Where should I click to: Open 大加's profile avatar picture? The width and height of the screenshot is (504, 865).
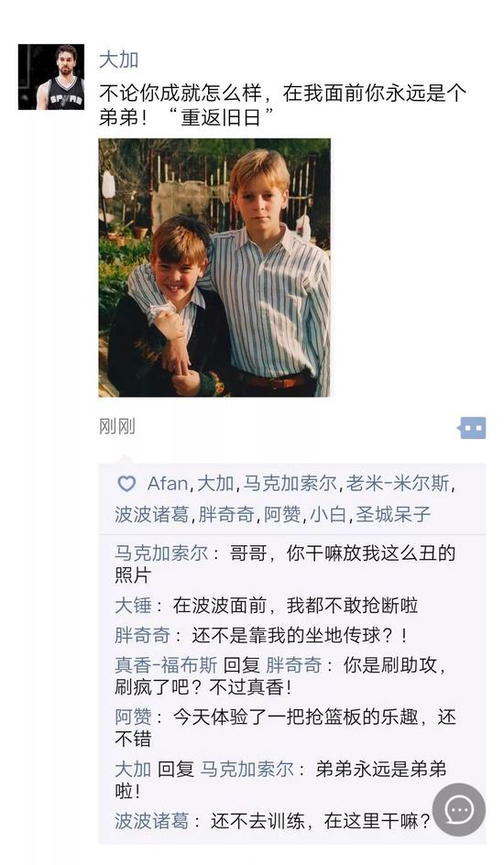[51, 77]
